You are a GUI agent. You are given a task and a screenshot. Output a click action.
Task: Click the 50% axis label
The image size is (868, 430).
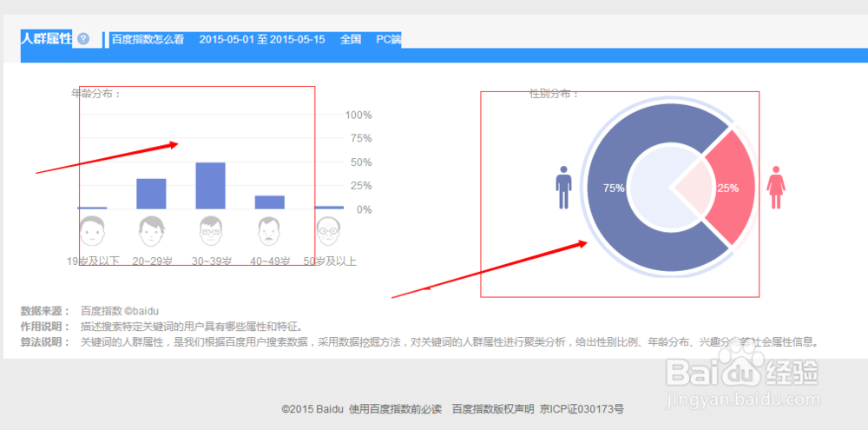[x=360, y=162]
